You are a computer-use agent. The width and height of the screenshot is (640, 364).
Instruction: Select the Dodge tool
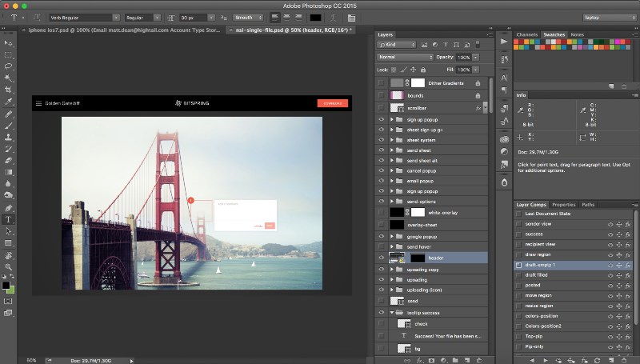click(8, 195)
